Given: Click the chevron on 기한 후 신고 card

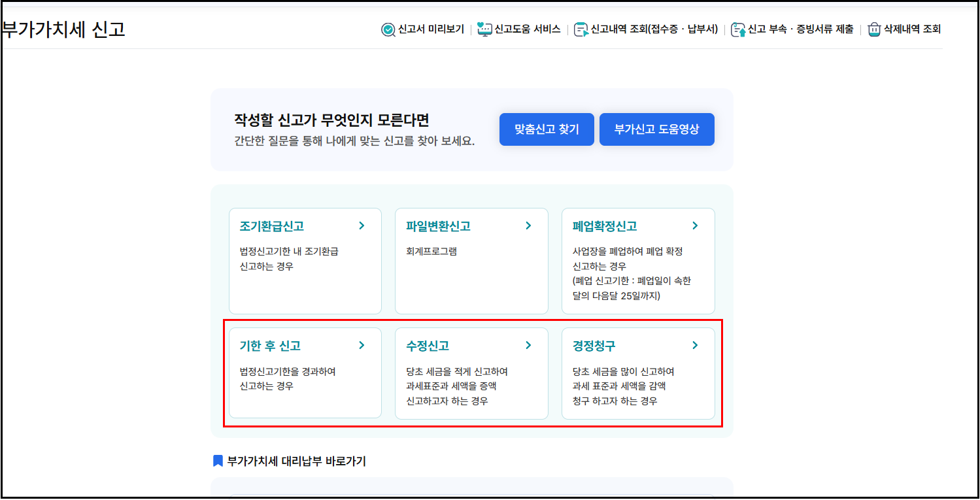Looking at the screenshot, I should (362, 346).
